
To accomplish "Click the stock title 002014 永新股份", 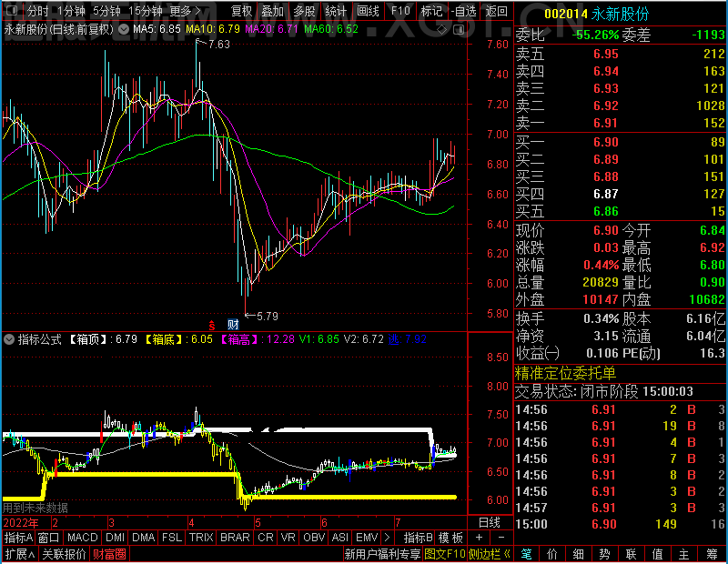I will 597,14.
